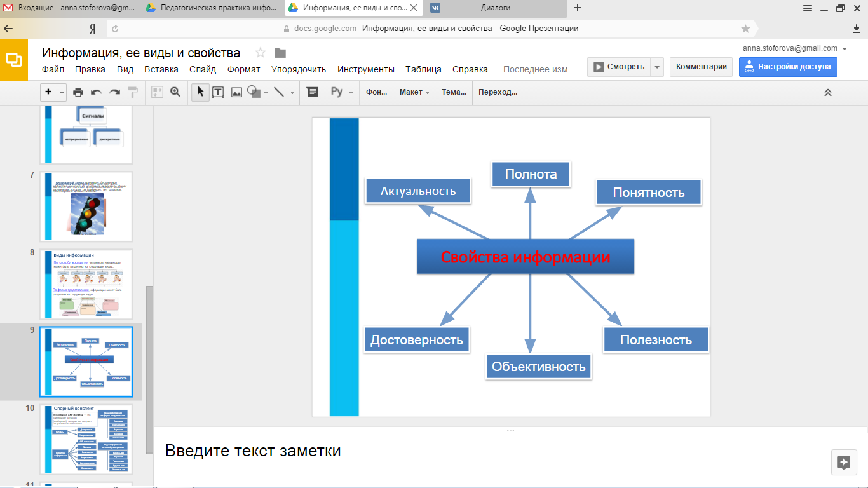Open the new slide layout dropdown arrow

click(x=62, y=92)
